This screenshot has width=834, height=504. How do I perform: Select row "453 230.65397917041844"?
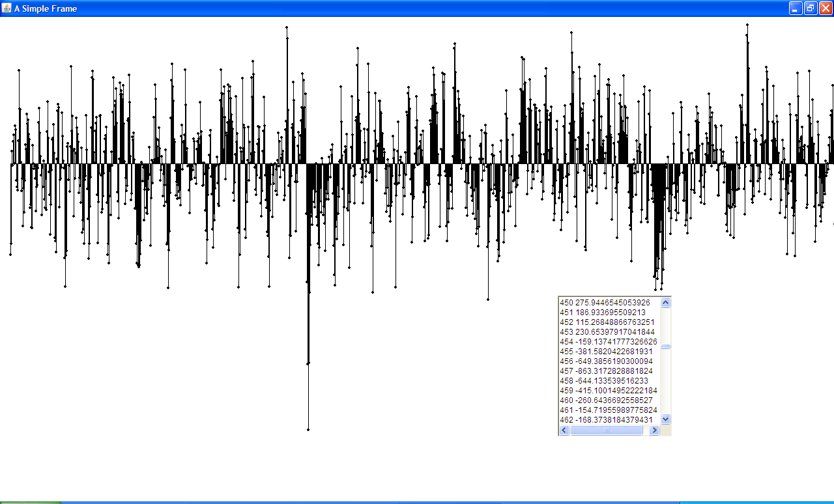click(610, 332)
